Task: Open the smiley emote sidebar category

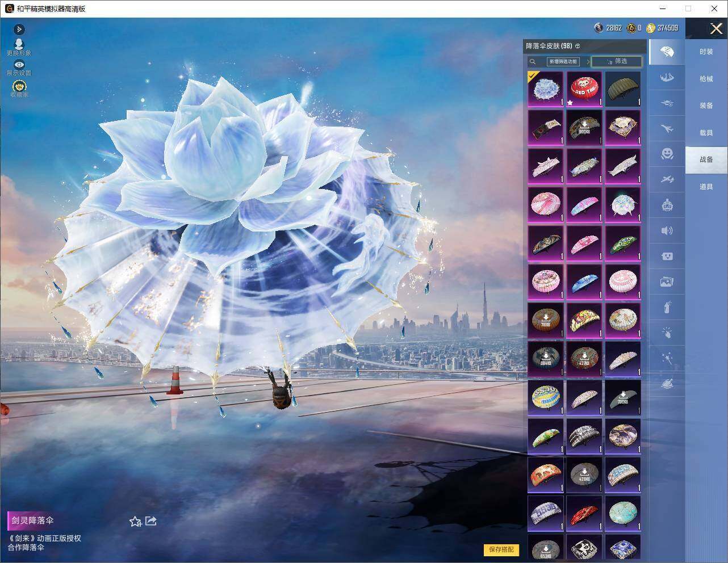Action: click(667, 154)
